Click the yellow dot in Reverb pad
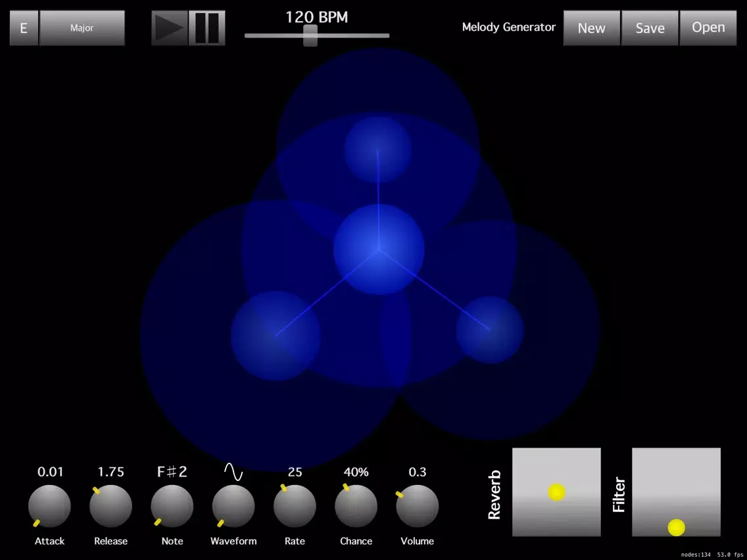Screen dimensions: 747x560 point(557,492)
